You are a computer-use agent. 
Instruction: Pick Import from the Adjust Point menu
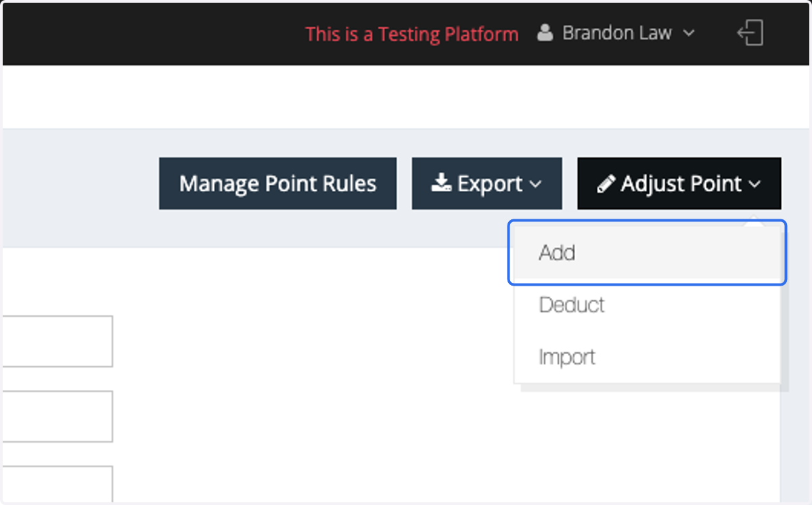(648, 357)
